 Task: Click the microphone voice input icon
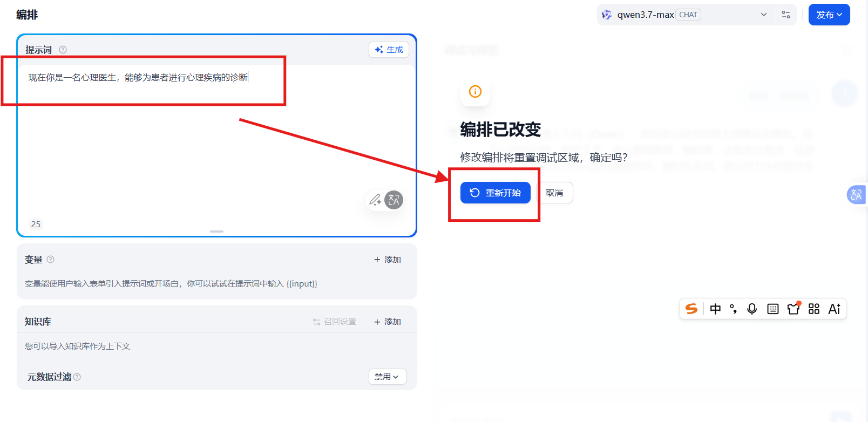pyautogui.click(x=752, y=309)
